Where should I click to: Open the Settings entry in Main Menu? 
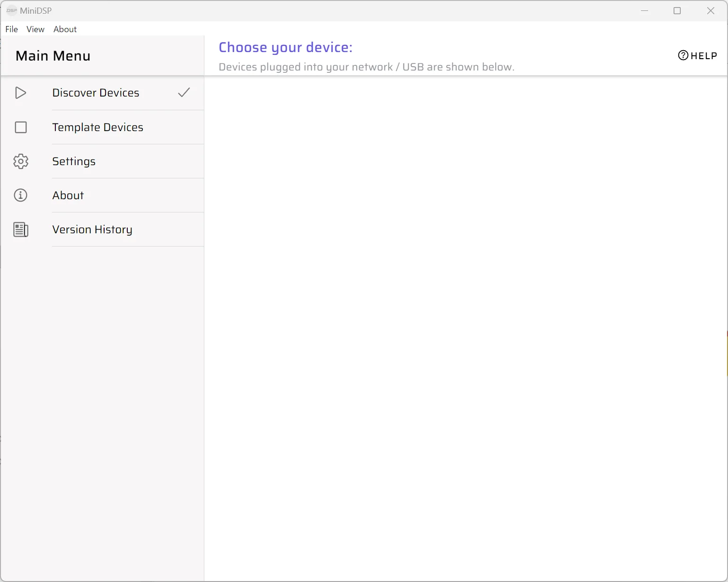(x=74, y=161)
